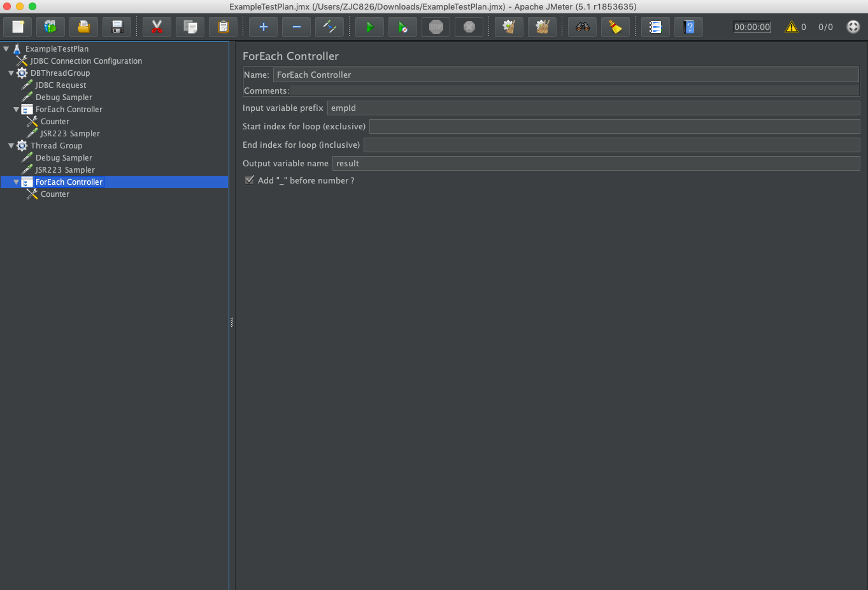Click the Input variable prefix field
Screen dimensions: 868x590
tap(594, 108)
